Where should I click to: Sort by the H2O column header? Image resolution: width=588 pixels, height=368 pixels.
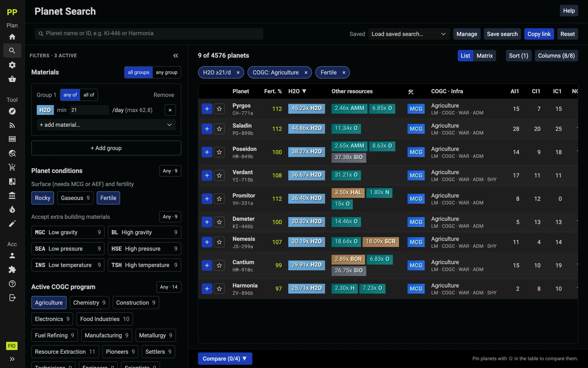(297, 91)
